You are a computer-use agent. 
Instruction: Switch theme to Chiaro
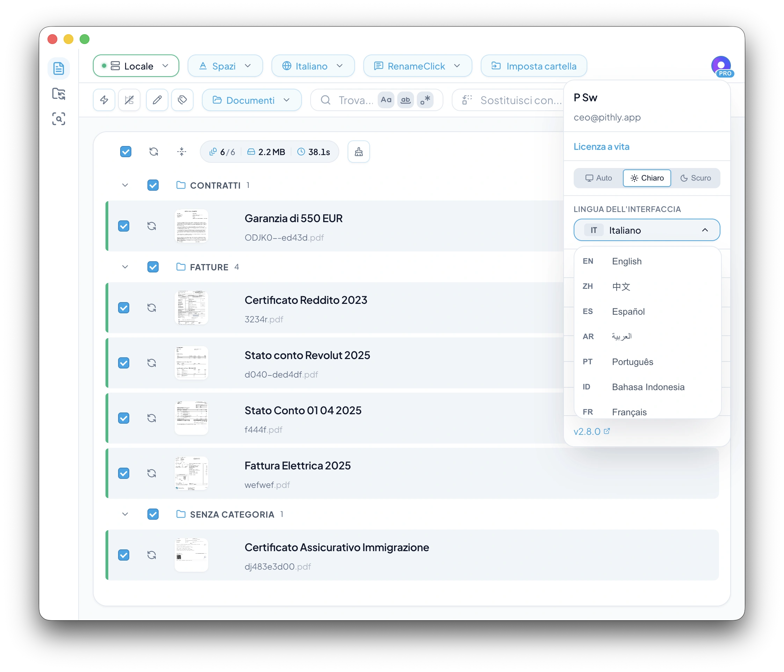click(x=647, y=178)
